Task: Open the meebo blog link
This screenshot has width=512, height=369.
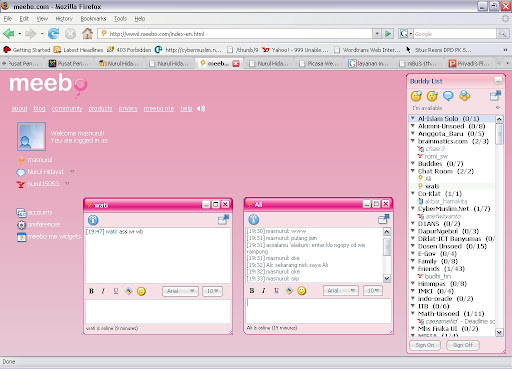Action: pyautogui.click(x=39, y=109)
